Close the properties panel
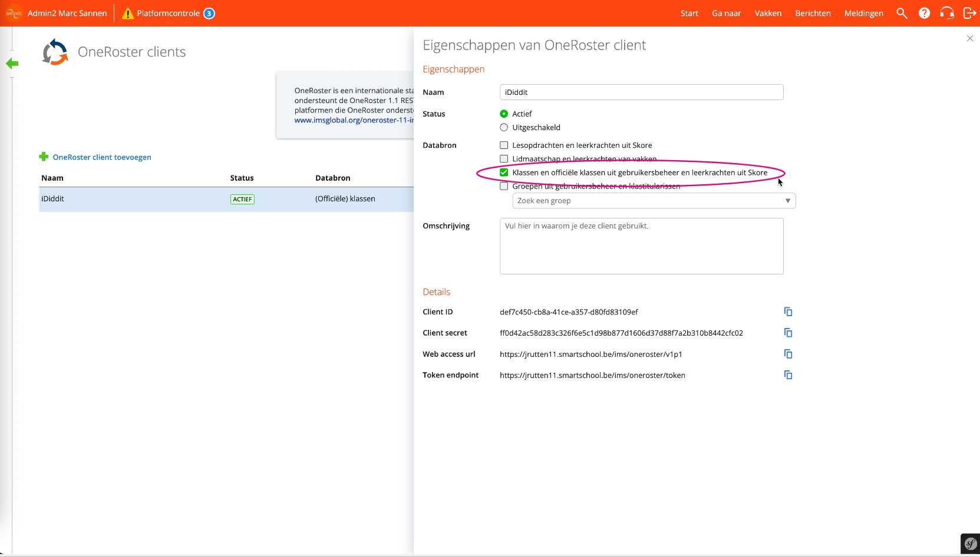980x557 pixels. (x=970, y=38)
